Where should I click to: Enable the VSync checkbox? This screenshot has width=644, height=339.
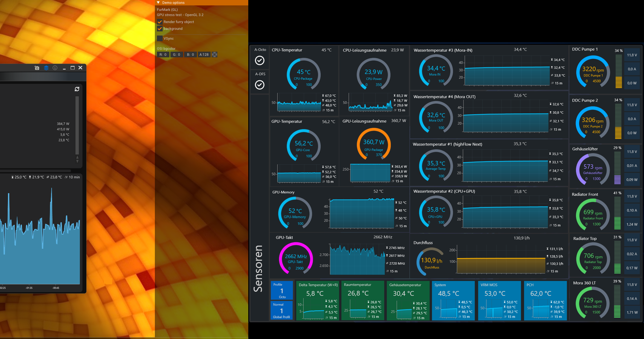pyautogui.click(x=160, y=38)
